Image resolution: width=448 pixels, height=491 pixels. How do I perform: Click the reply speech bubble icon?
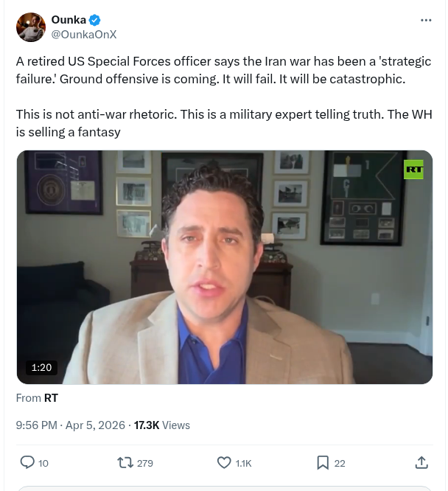click(27, 462)
